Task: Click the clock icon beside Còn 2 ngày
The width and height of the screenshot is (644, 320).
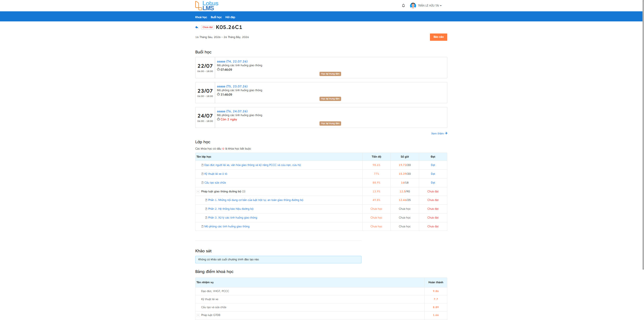Action: [x=218, y=119]
